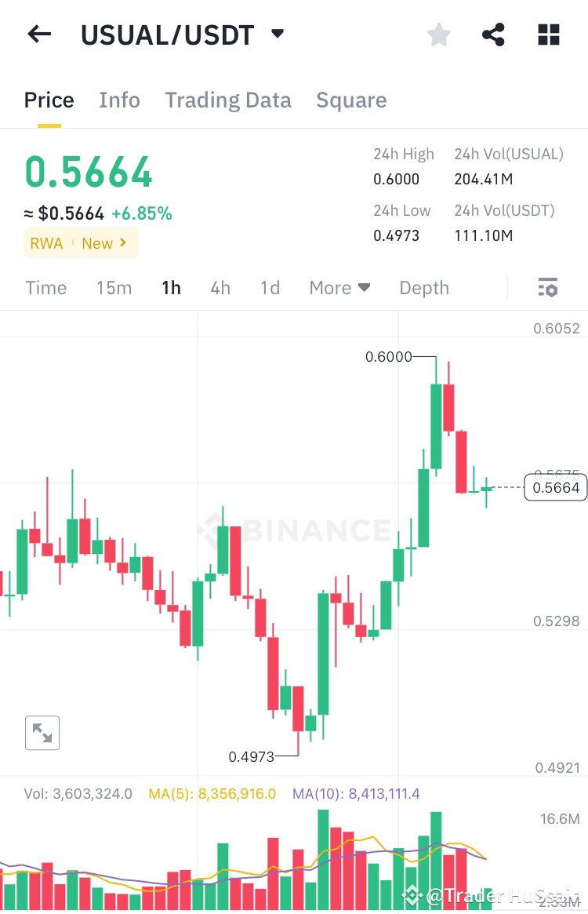Tap the Binance logo next to Trader HuSsain
This screenshot has height=914, width=588.
pyautogui.click(x=411, y=894)
